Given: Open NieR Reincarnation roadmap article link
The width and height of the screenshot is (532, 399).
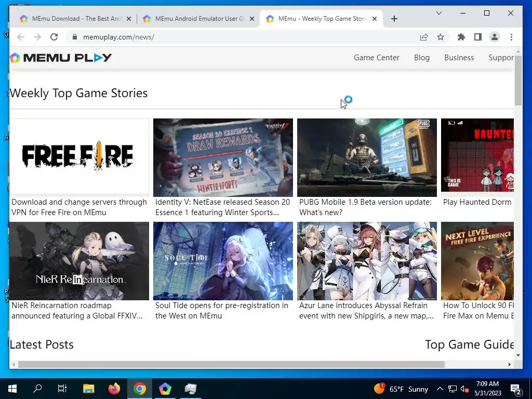Looking at the screenshot, I should pos(77,311).
